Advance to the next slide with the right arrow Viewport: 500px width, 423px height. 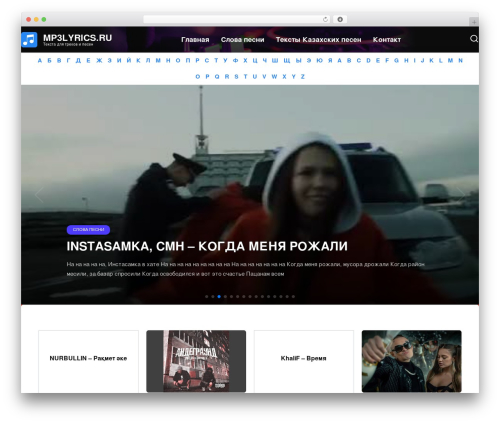(461, 195)
